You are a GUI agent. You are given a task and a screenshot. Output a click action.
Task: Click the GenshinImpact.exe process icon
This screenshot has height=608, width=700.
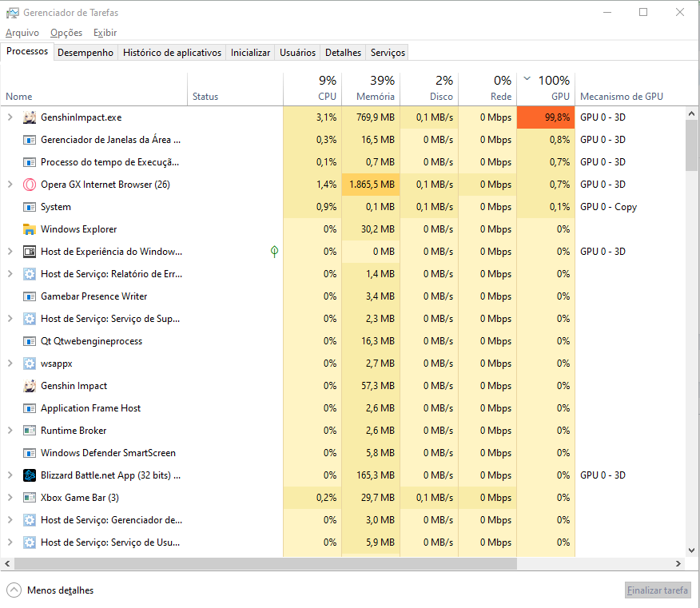click(x=30, y=117)
